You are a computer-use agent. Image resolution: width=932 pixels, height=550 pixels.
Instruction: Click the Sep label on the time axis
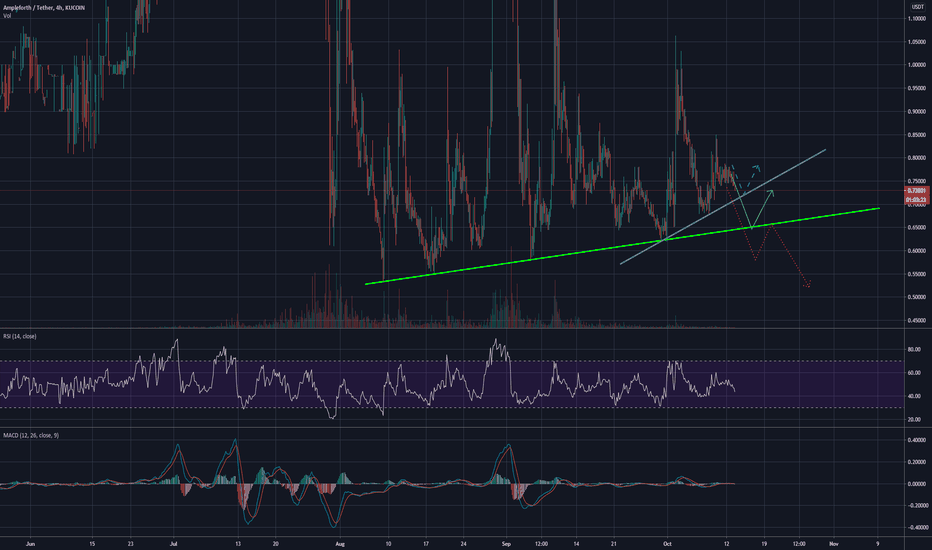(506, 543)
